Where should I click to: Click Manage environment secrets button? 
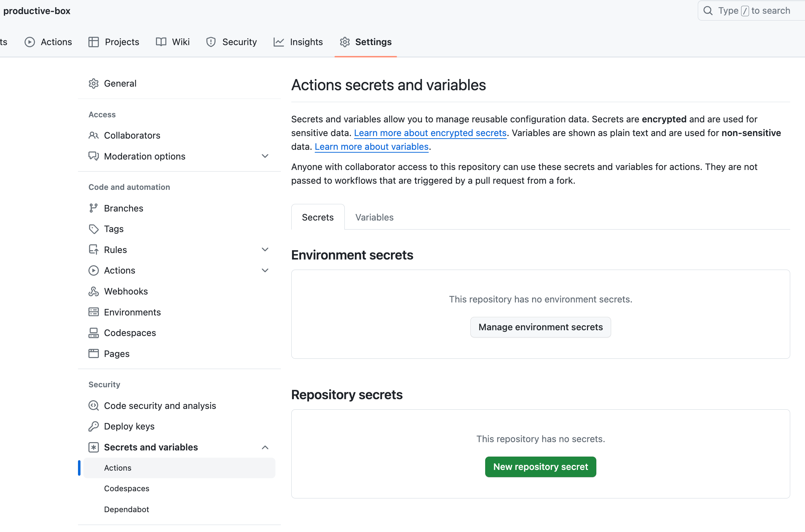point(540,327)
